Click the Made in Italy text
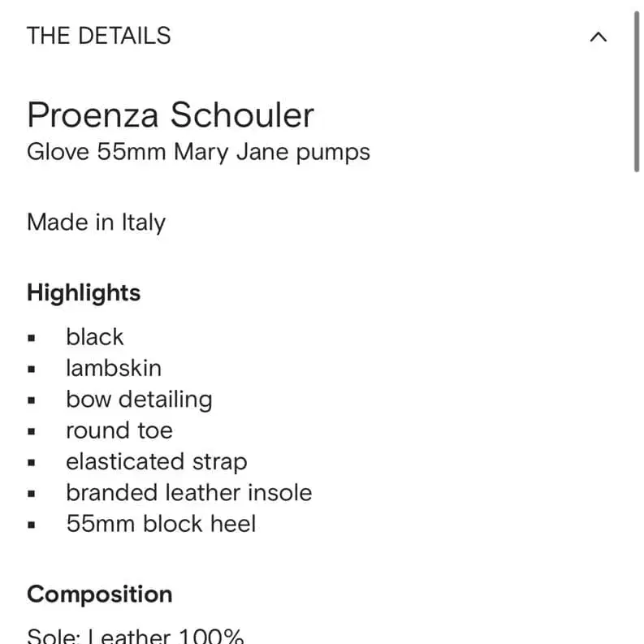644x644 pixels. click(x=96, y=223)
